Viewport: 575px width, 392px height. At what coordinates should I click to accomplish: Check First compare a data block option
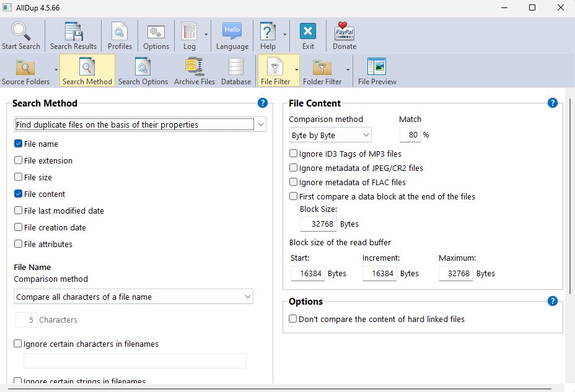(293, 196)
